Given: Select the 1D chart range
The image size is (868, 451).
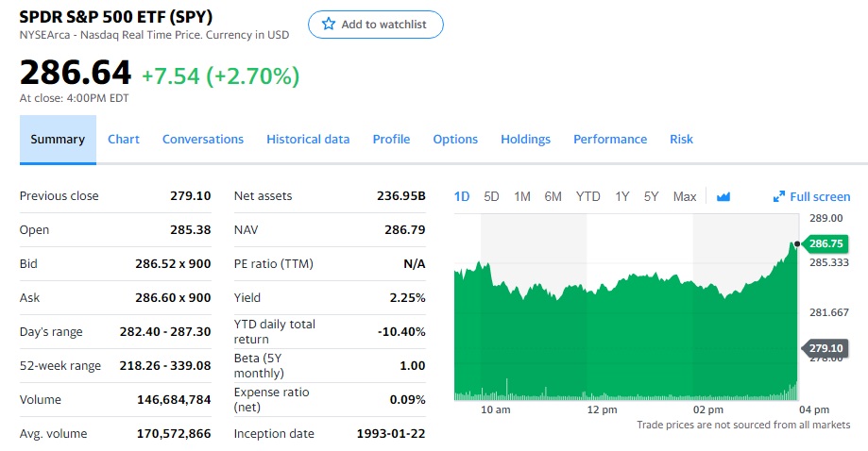Looking at the screenshot, I should [462, 196].
